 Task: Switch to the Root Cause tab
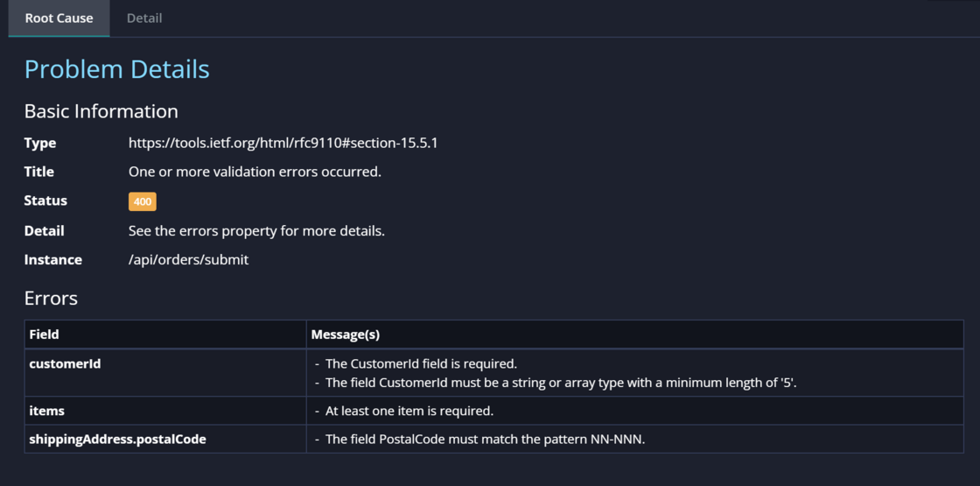59,18
